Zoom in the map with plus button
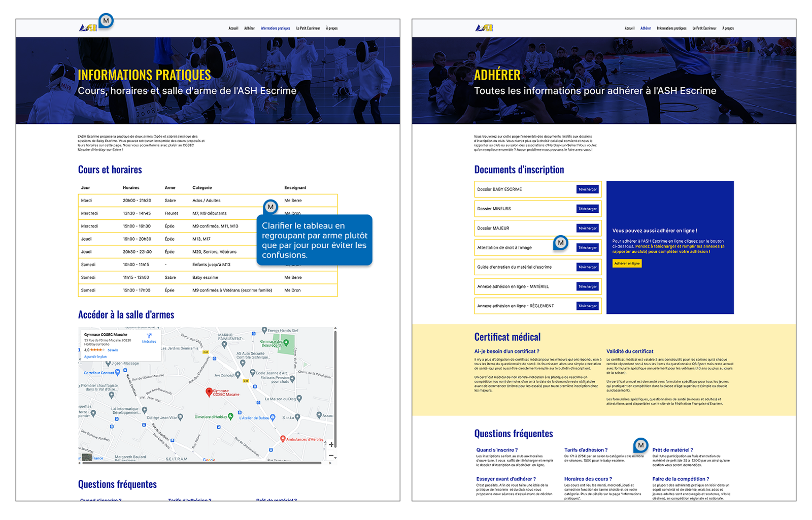This screenshot has width=812, height=520. click(331, 444)
